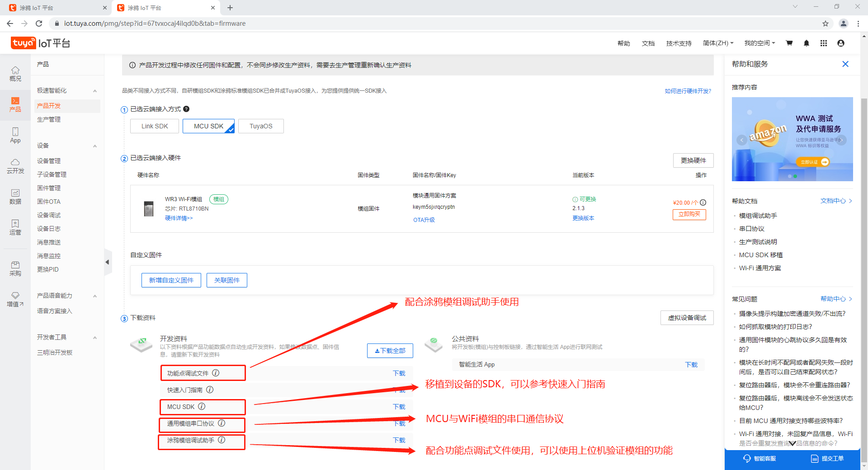Open the shopping cart icon in header
The image size is (868, 470).
point(789,43)
